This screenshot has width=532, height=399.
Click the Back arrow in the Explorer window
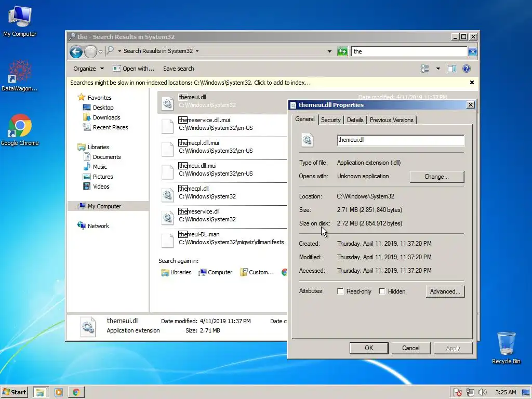76,51
